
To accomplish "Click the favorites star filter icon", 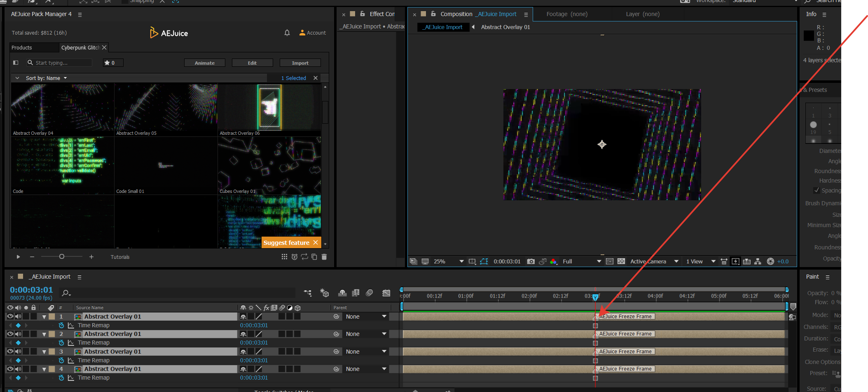I will click(107, 63).
